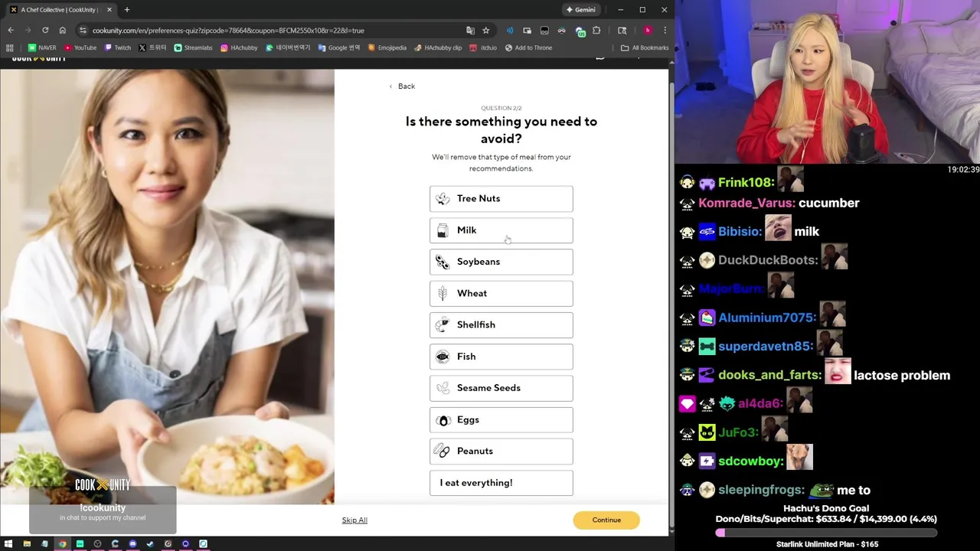Bookmark this page with the star icon

pyautogui.click(x=485, y=31)
